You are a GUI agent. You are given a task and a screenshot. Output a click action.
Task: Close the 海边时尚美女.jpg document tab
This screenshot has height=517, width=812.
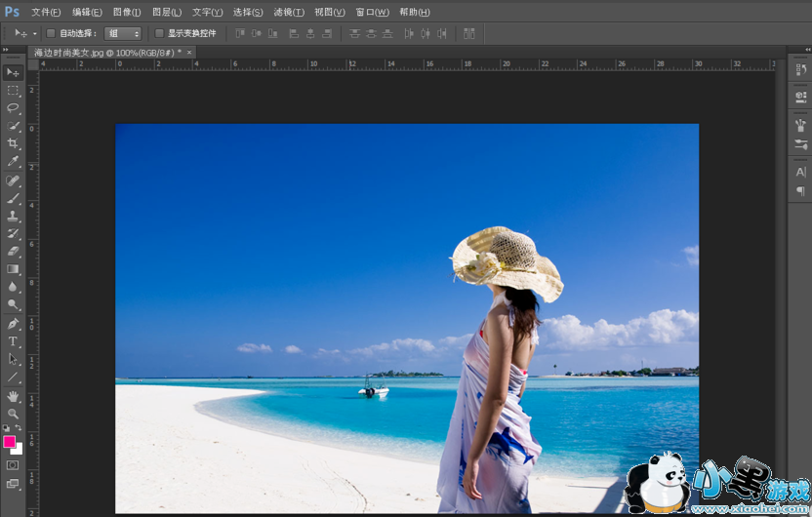[x=189, y=52]
